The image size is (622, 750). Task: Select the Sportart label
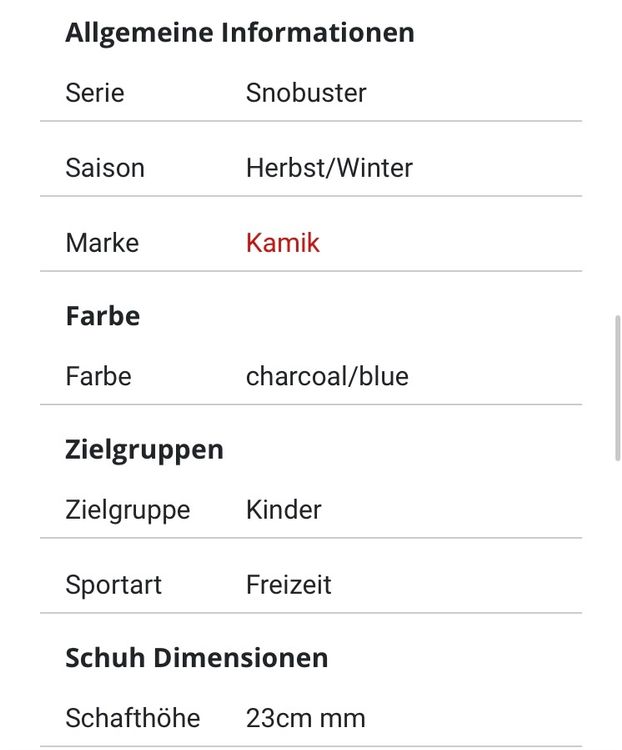click(113, 585)
